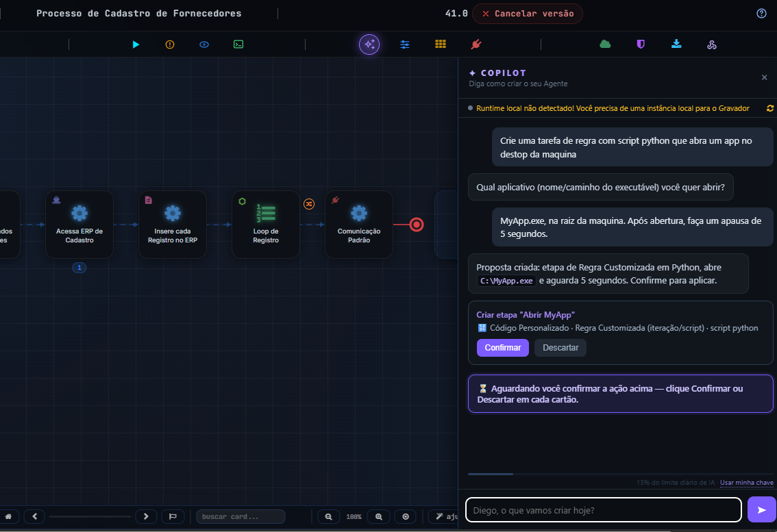Click the Criar etapa "Abrir MyApp" heading
This screenshot has width=777, height=532.
[x=526, y=314]
